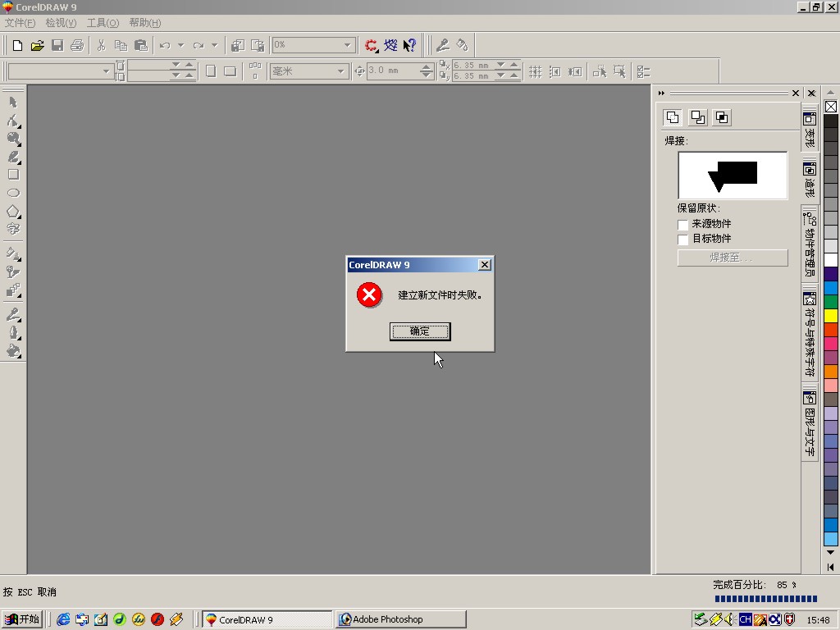Select the Eyedropper tool in the toolbox

[13, 314]
